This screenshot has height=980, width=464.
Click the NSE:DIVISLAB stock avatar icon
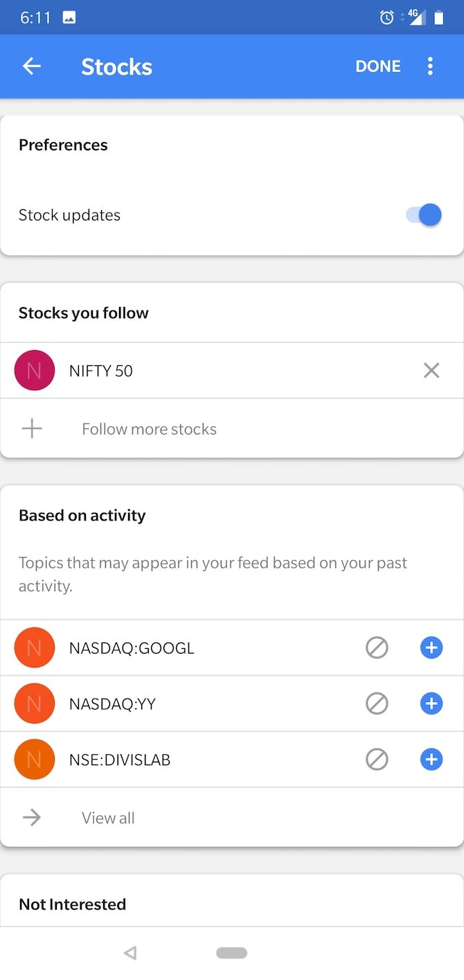tap(34, 759)
